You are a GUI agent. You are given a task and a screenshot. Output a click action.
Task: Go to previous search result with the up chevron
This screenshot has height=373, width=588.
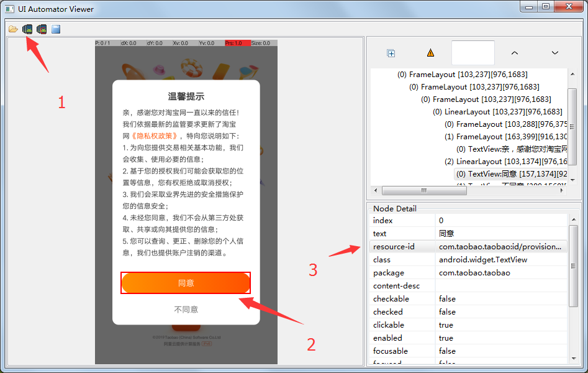(x=515, y=53)
